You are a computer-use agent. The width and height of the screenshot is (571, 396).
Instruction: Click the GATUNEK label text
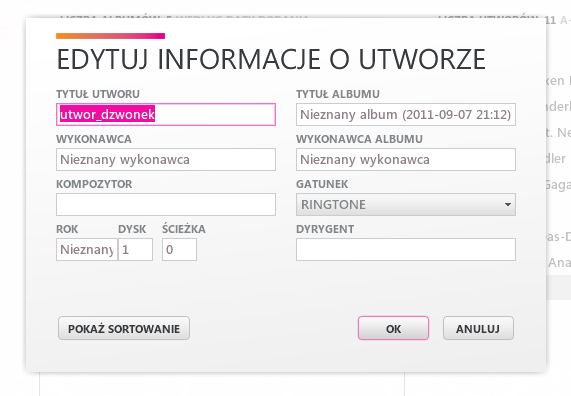click(x=322, y=184)
